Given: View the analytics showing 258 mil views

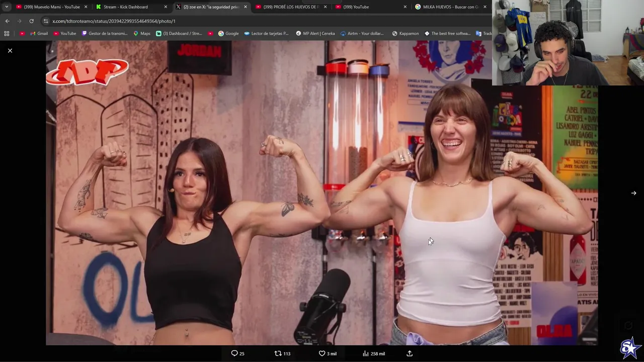Looking at the screenshot, I should point(373,353).
